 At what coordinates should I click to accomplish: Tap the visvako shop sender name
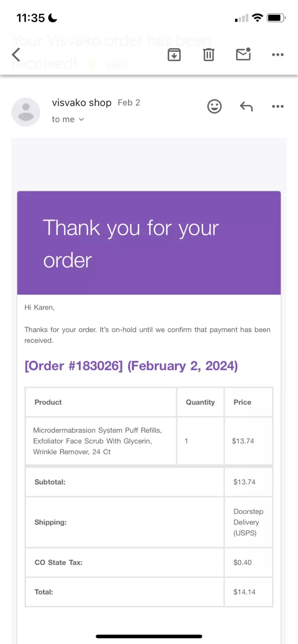pos(82,102)
